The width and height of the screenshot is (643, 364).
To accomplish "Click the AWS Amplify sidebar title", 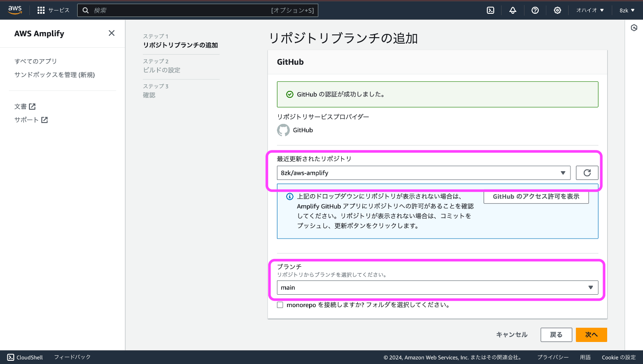I will (39, 34).
